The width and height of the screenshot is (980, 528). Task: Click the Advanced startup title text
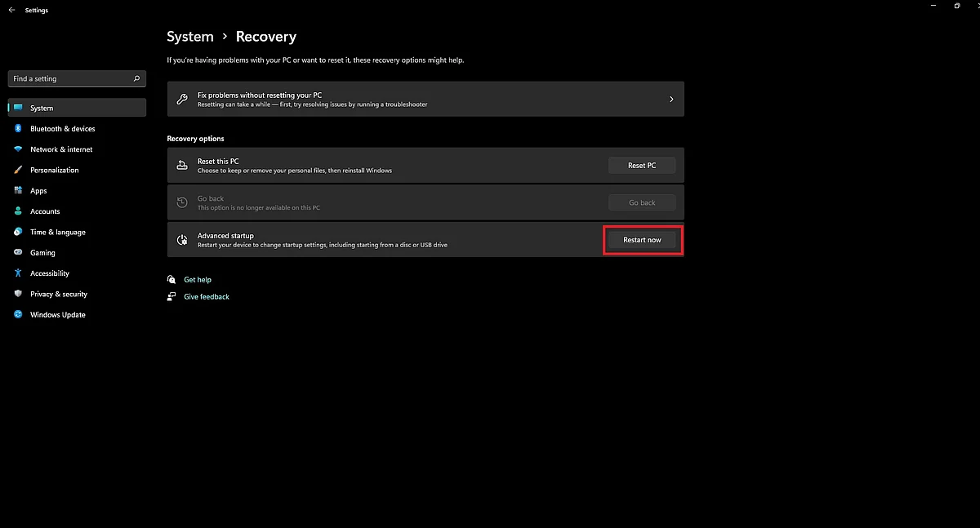[225, 236]
